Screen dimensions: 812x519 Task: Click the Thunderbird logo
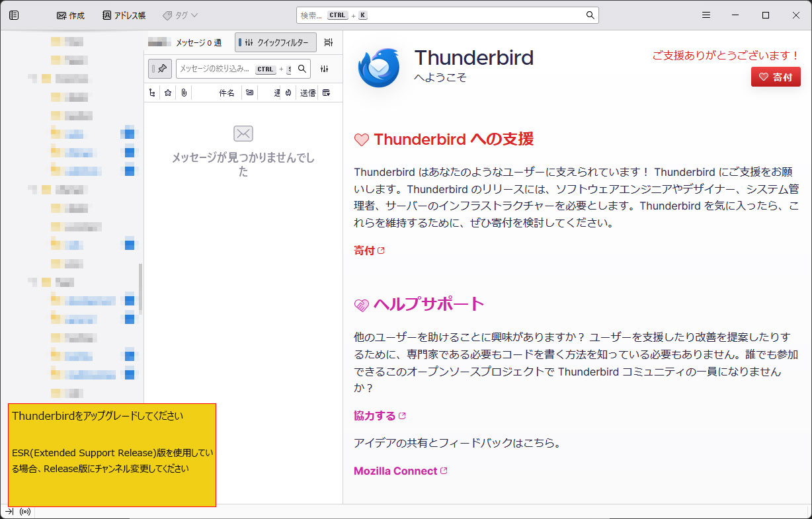tap(379, 67)
